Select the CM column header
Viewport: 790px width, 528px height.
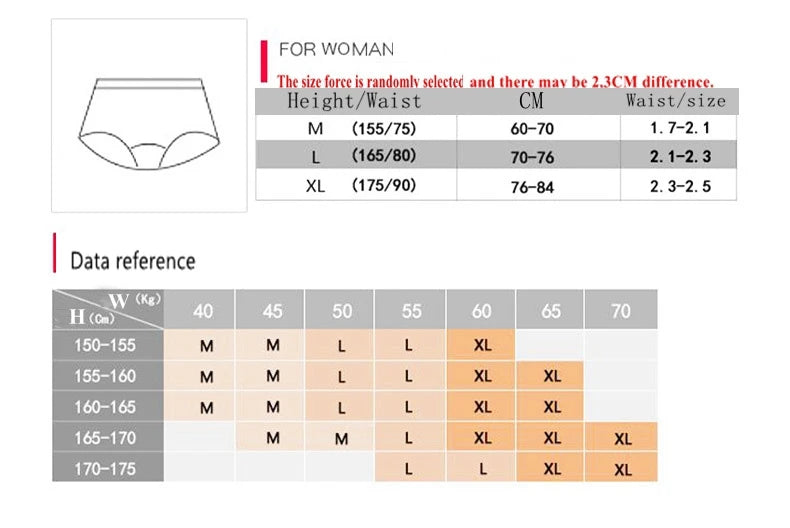531,101
